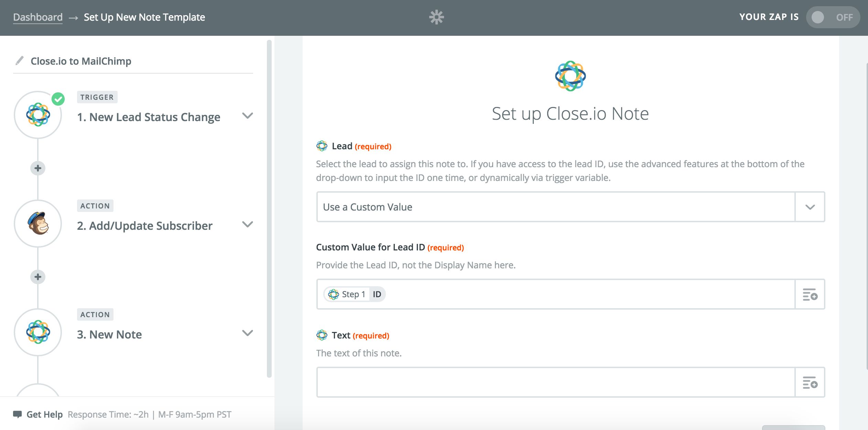The height and width of the screenshot is (430, 868).
Task: Open the Use a Custom Value dropdown
Action: pos(571,207)
